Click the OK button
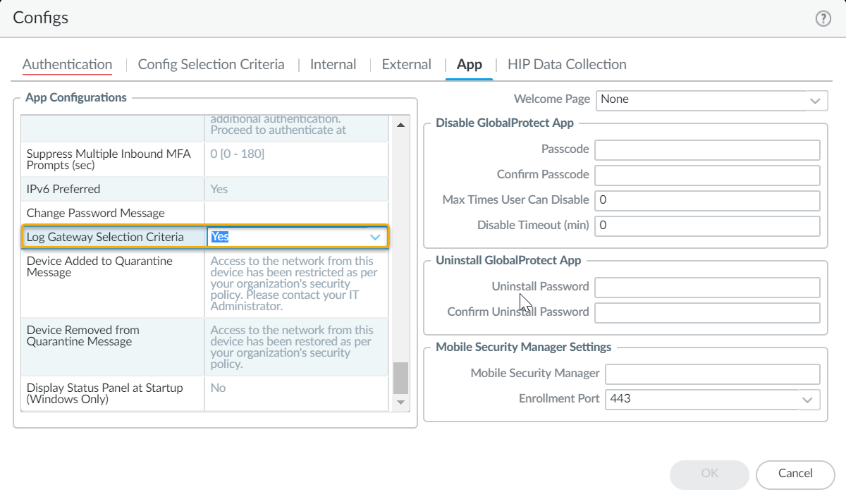846x504 pixels. pos(709,474)
